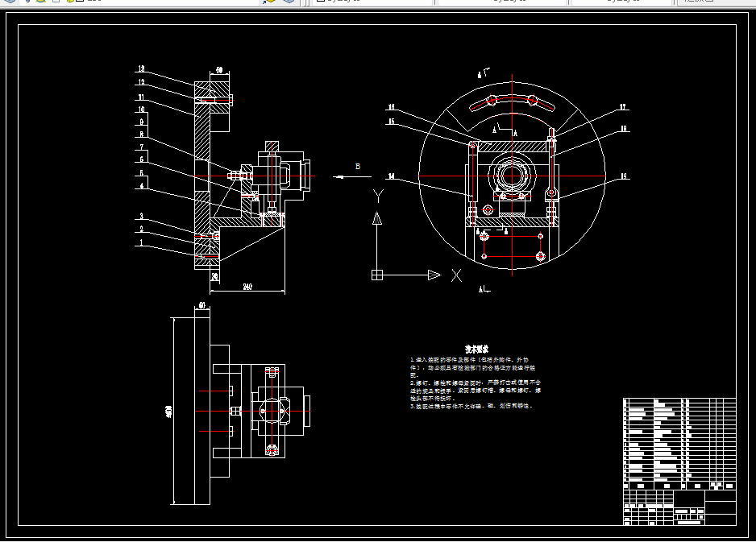756x542 pixels.
Task: Select part balloon number 12
Action: coord(141,82)
